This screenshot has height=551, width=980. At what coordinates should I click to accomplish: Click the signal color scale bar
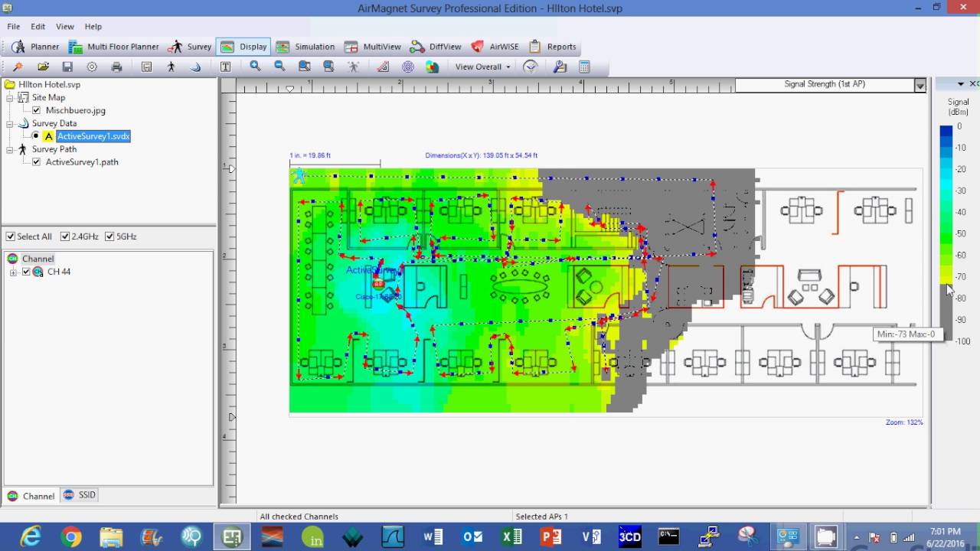(x=946, y=233)
